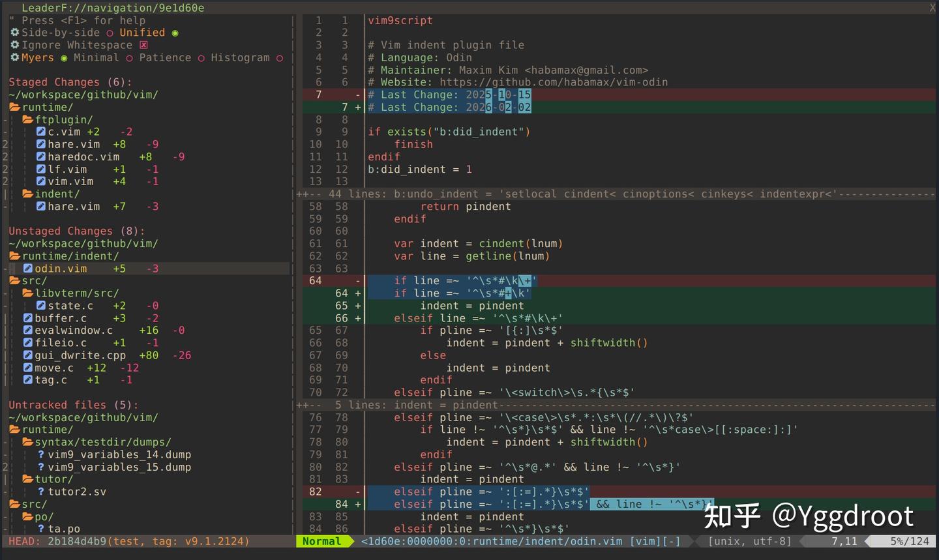Image resolution: width=939 pixels, height=560 pixels.
Task: Click the gear icon beside Myers
Action: pyautogui.click(x=15, y=57)
